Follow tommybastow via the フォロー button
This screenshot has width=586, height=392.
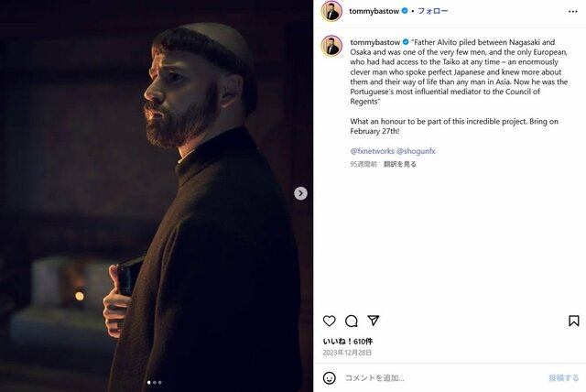tap(432, 11)
